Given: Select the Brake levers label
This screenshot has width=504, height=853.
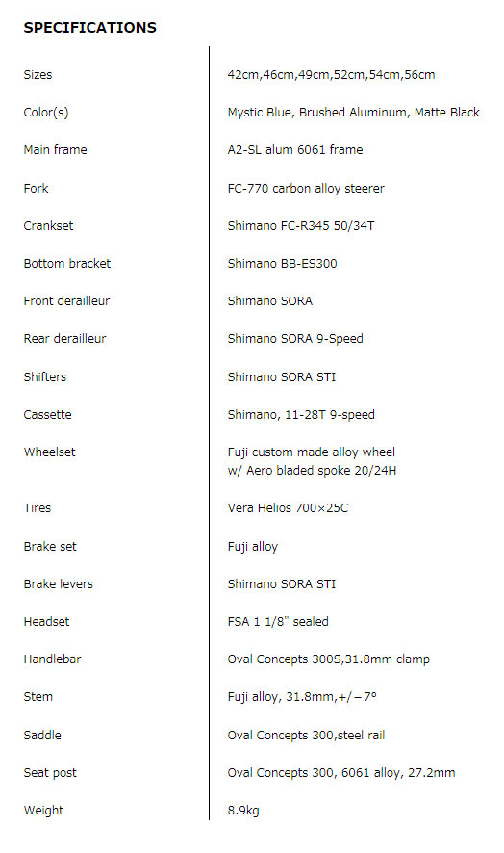Looking at the screenshot, I should (58, 583).
